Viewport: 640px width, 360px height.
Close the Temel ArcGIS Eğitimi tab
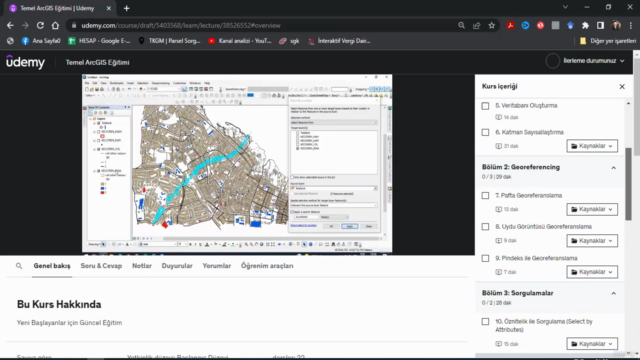[x=109, y=8]
